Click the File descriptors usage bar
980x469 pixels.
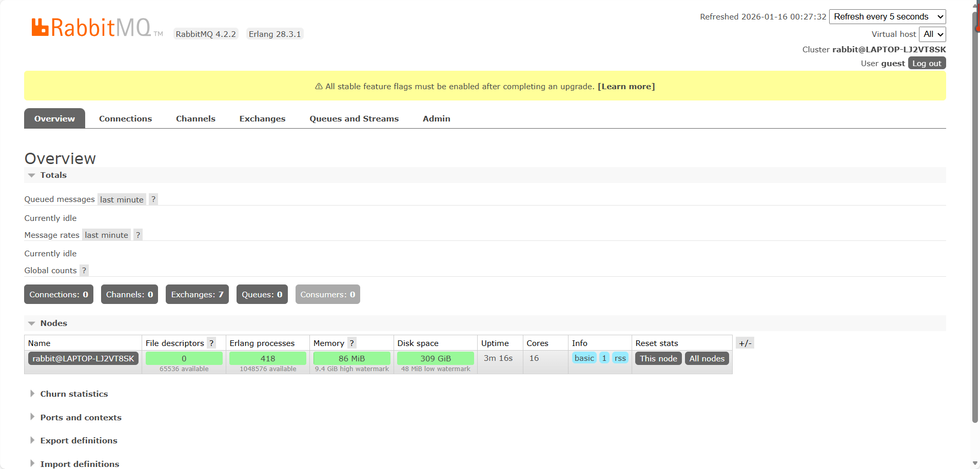tap(184, 358)
